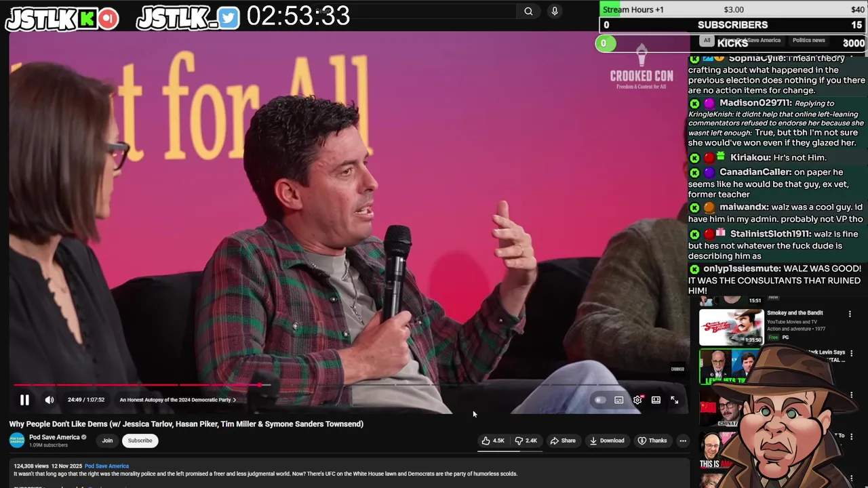Activate voice search microphone icon
This screenshot has width=868, height=488.
pyautogui.click(x=555, y=11)
